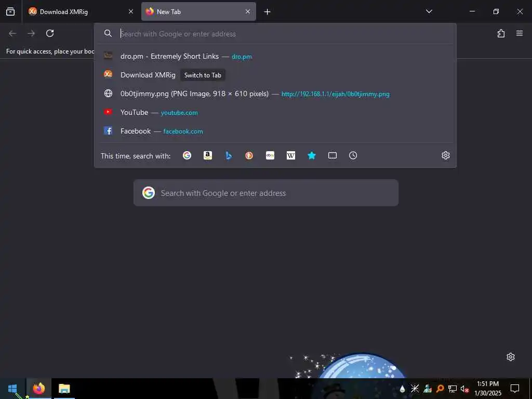The height and width of the screenshot is (399, 532).
Task: Search this time with Amazon
Action: (208, 155)
